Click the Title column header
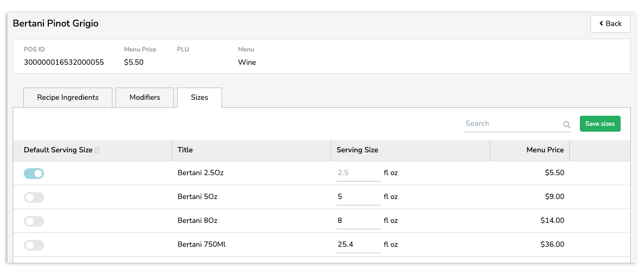This screenshot has width=644, height=276. [x=185, y=150]
